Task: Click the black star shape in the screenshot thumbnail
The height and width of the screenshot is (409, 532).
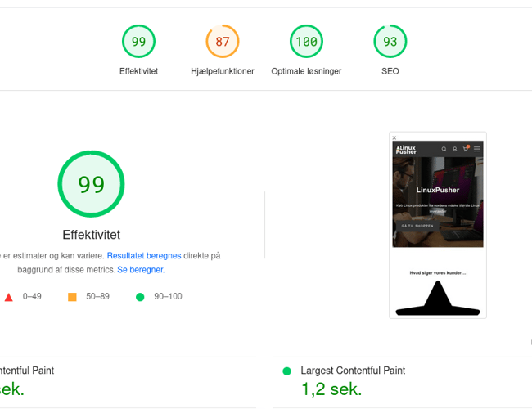Action: 438,299
